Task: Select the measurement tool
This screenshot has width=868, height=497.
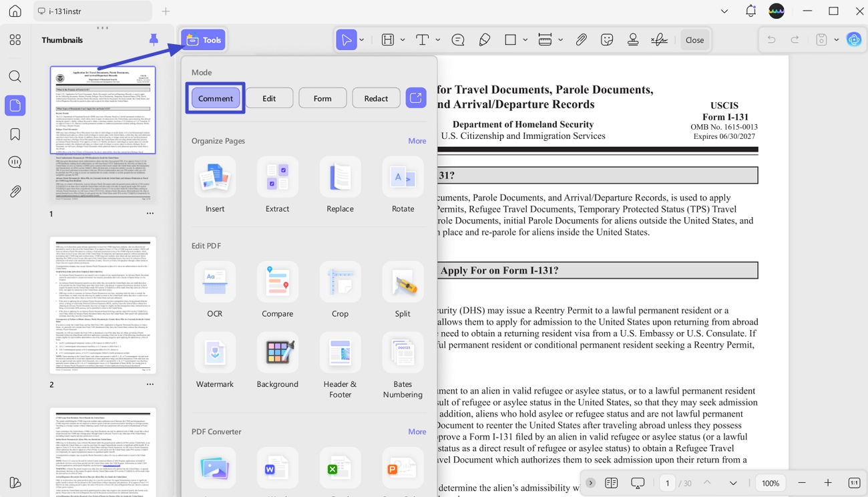Action: [x=545, y=40]
